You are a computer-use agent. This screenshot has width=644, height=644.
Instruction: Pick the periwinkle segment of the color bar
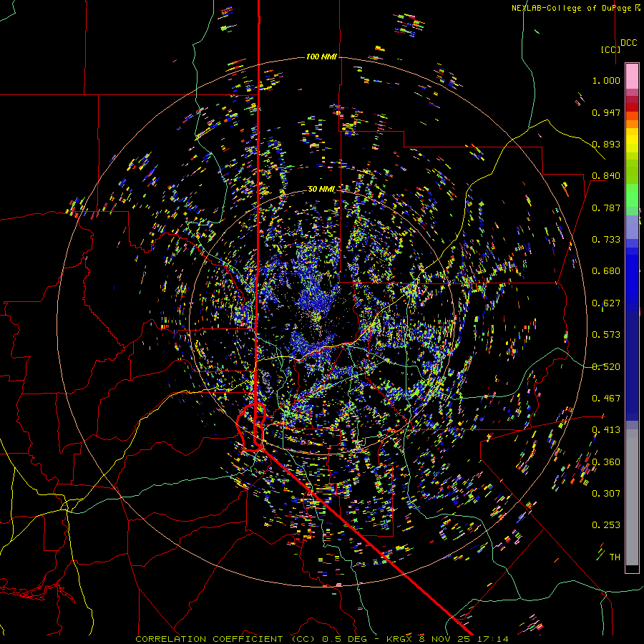(x=632, y=227)
